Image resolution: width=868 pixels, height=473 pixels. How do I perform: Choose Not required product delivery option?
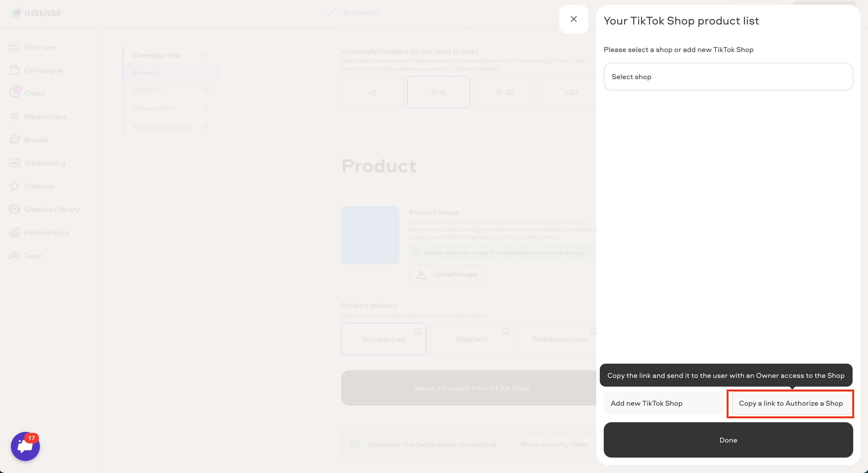pyautogui.click(x=383, y=339)
